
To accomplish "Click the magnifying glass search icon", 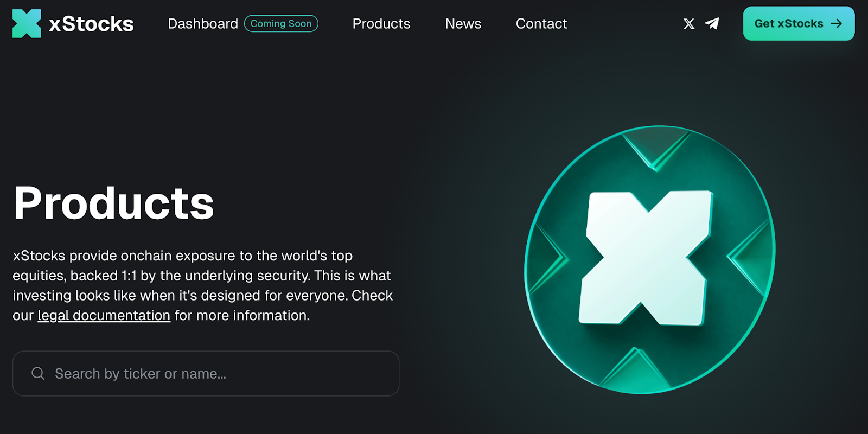I will coord(38,374).
